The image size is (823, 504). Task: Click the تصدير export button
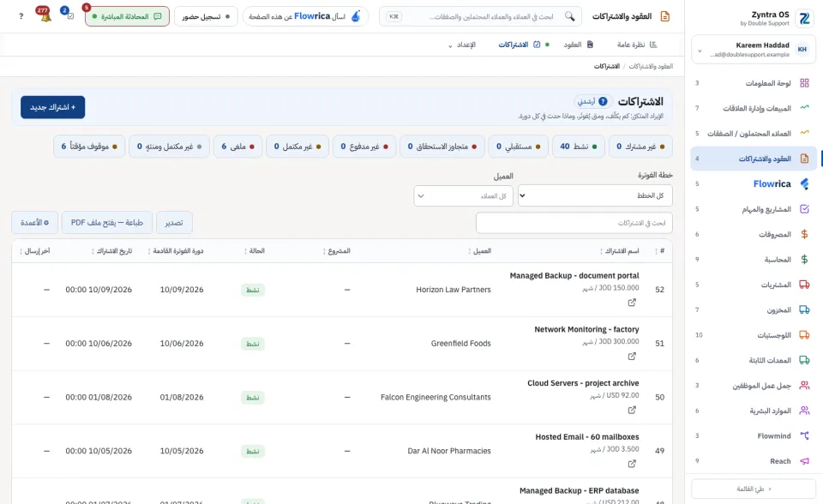(x=174, y=223)
